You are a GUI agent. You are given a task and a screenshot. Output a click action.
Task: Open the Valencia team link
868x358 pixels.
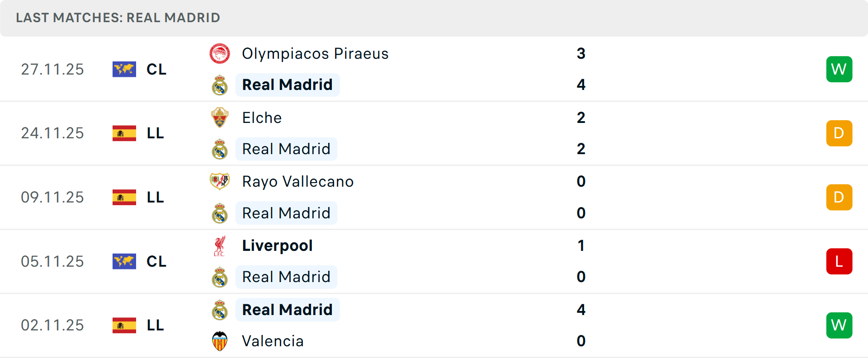tap(273, 341)
